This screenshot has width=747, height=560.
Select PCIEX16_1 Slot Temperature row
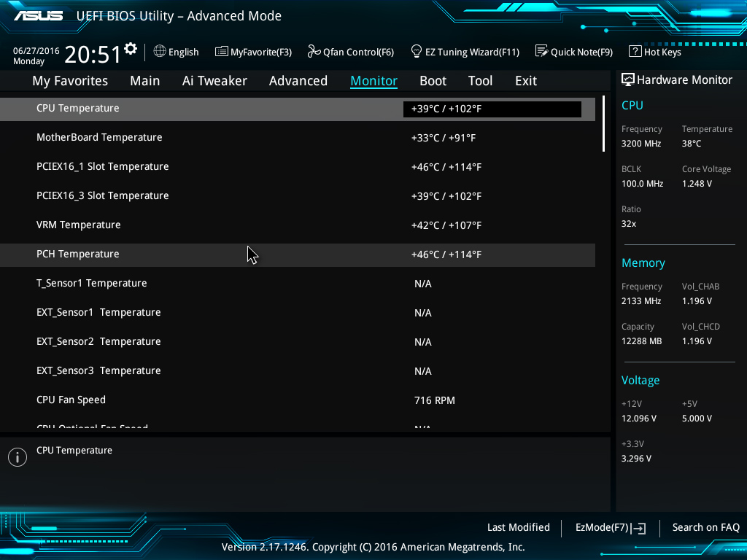click(298, 167)
